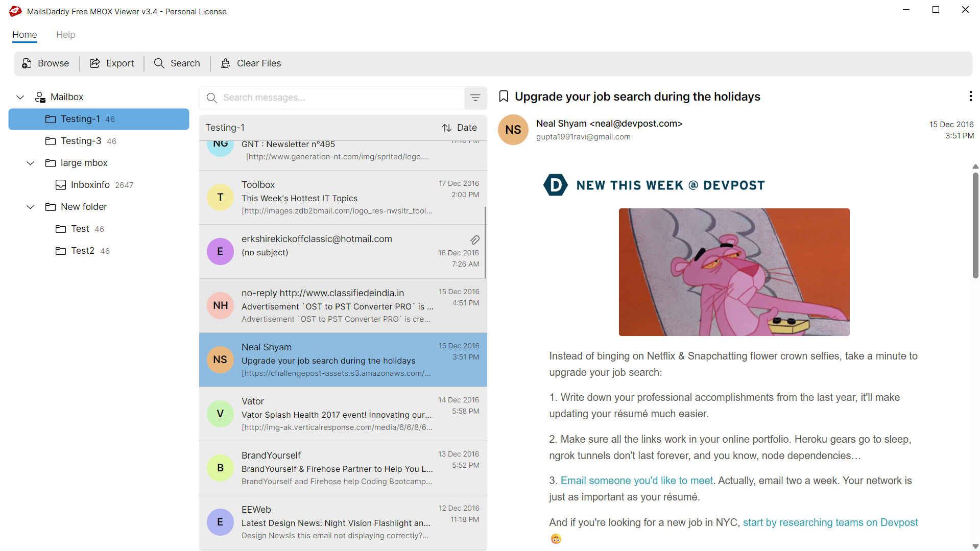Click the E avatar of EEWeb
This screenshot has height=551, width=980.
click(220, 522)
